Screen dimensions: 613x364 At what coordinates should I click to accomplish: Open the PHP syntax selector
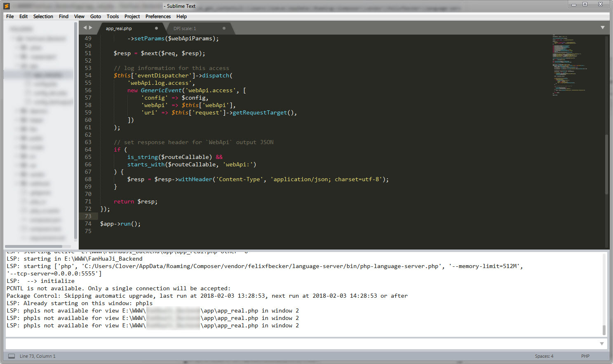[x=585, y=356]
